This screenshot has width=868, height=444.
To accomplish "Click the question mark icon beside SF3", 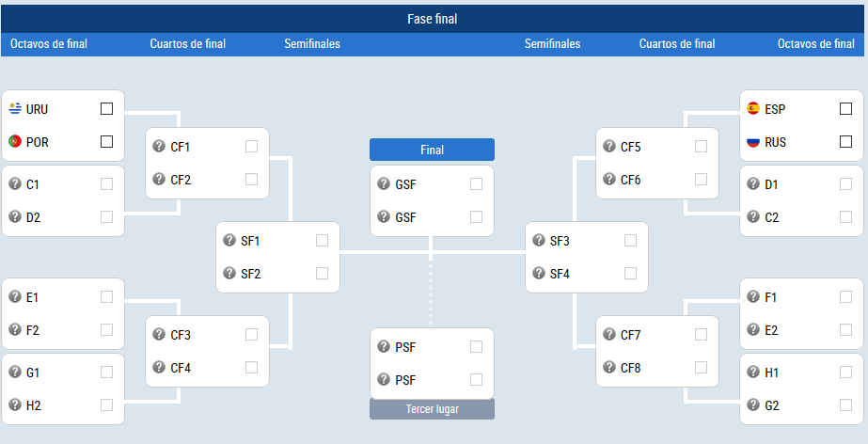I will tap(539, 240).
